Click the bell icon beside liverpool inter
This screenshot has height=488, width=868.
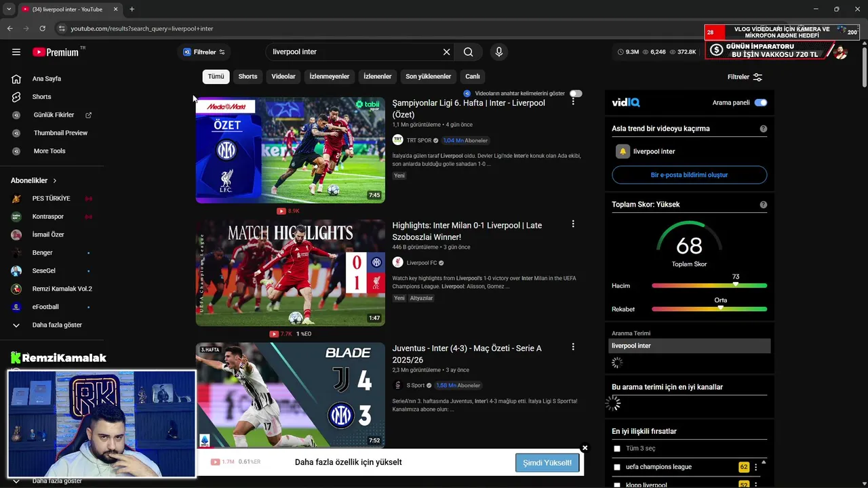point(623,151)
